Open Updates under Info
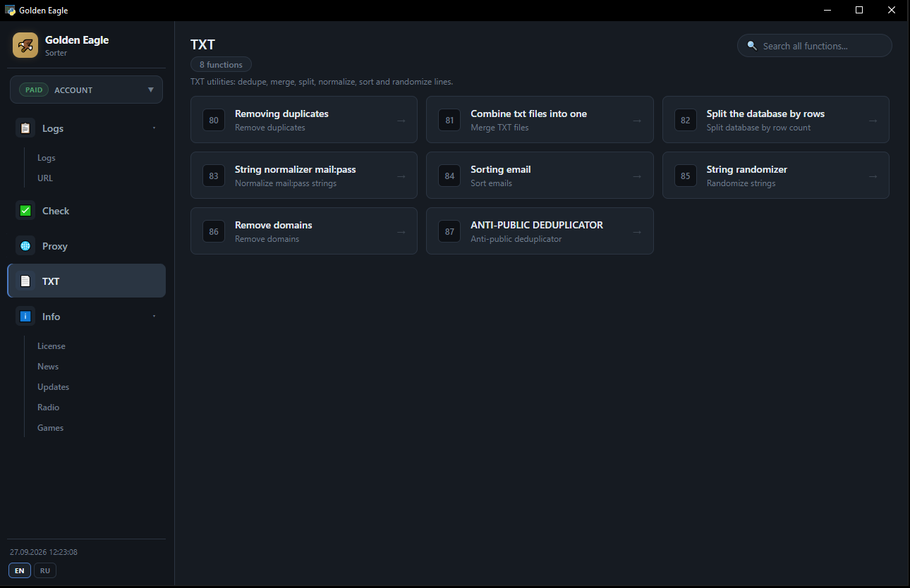Image resolution: width=910 pixels, height=588 pixels. click(54, 387)
